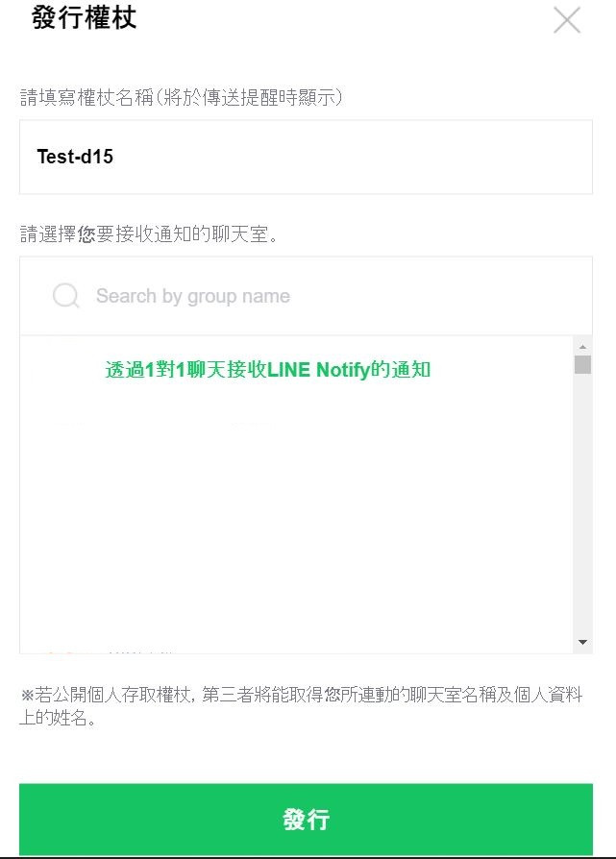Image resolution: width=616 pixels, height=859 pixels.
Task: Close the 發行權杖 dialog with the X
Action: click(x=567, y=20)
